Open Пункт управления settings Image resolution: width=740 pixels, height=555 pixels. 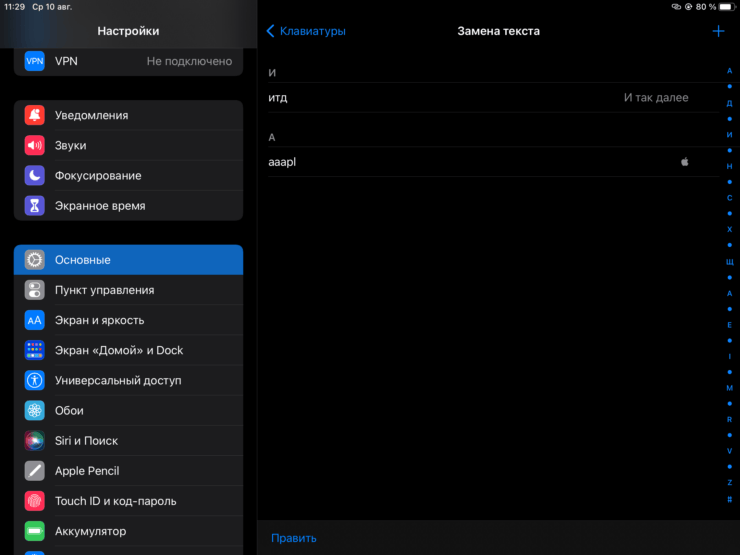pos(128,290)
